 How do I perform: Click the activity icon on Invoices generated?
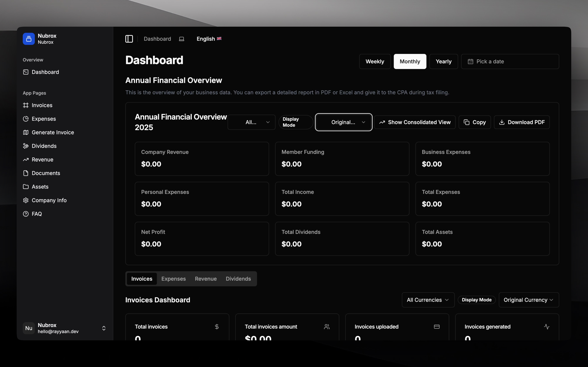[x=547, y=327]
